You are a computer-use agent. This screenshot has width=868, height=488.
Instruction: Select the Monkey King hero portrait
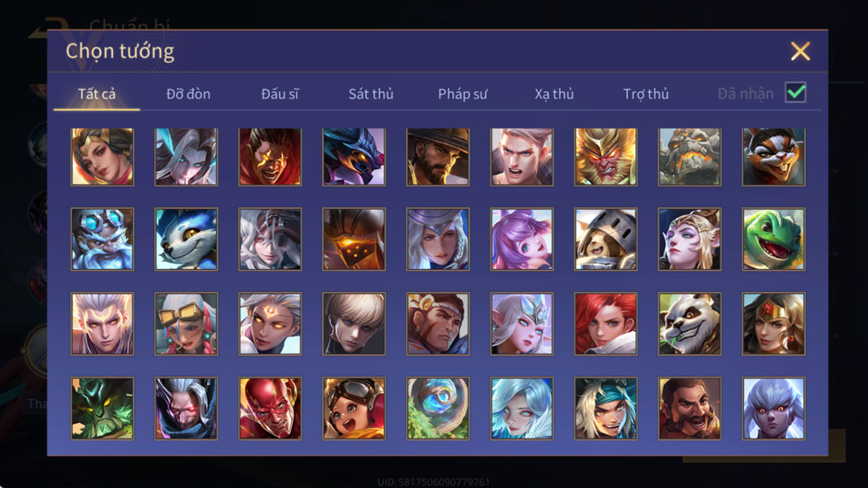click(x=606, y=157)
